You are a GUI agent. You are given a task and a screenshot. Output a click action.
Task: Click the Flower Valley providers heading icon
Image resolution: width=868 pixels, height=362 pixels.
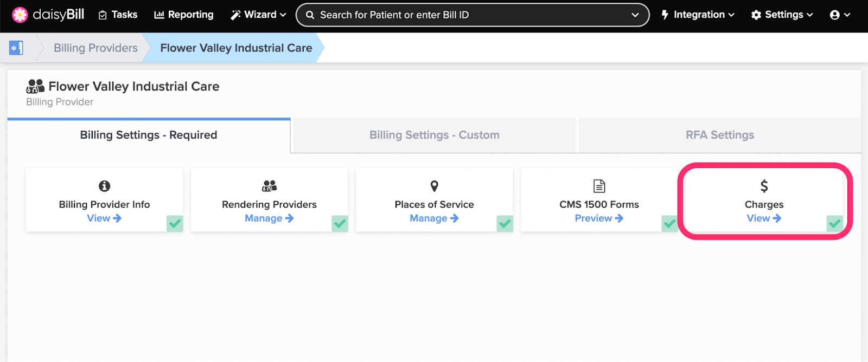coord(35,86)
